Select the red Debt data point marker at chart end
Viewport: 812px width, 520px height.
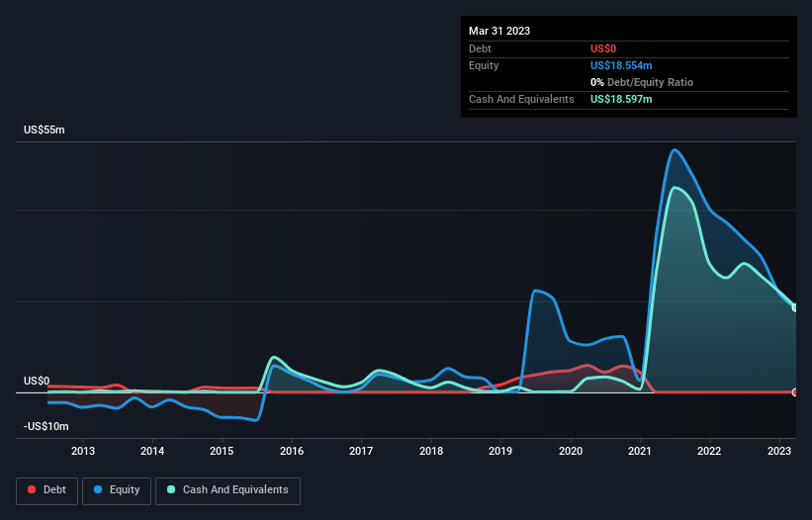click(x=795, y=392)
